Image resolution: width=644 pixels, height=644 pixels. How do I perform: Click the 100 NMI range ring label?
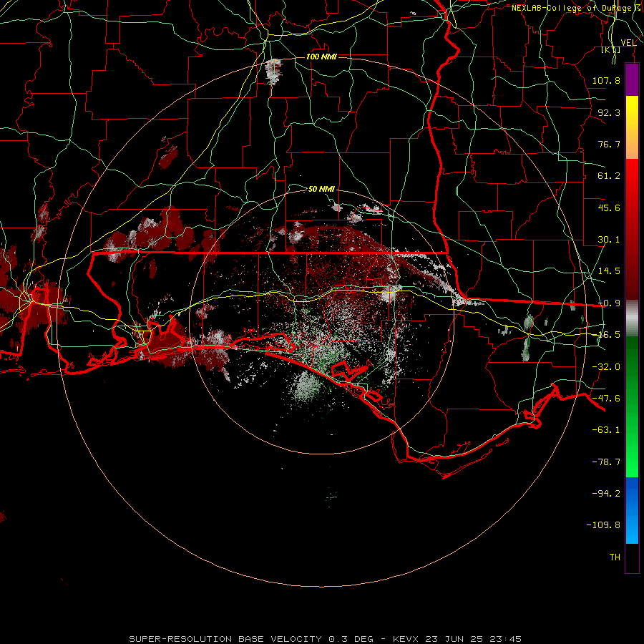[321, 57]
